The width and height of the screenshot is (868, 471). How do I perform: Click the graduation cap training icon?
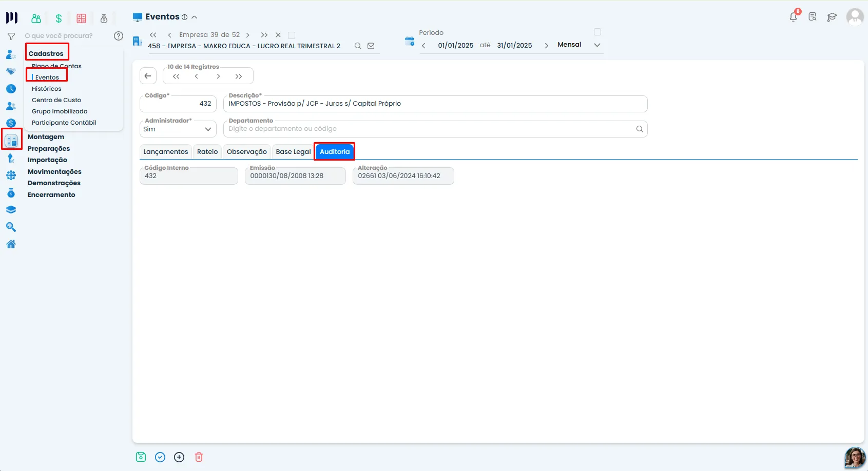point(832,17)
